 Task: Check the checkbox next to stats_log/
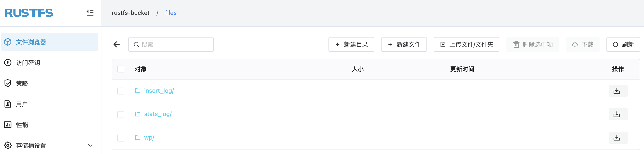(121, 114)
